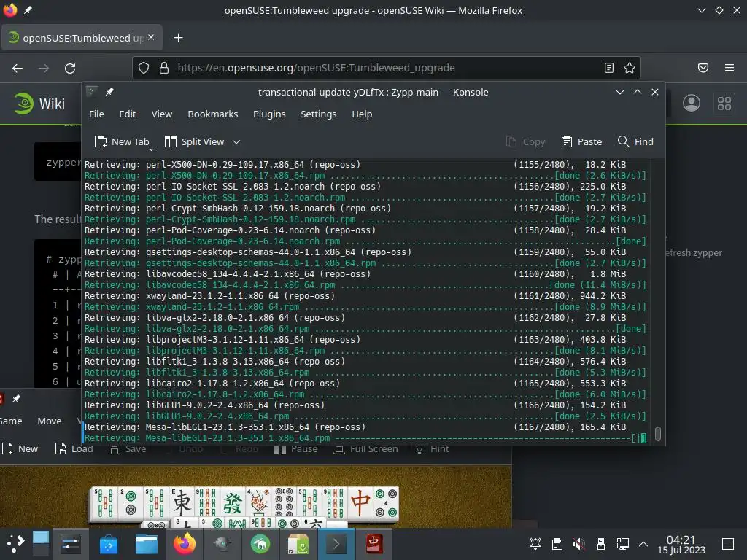This screenshot has height=560, width=747.
Task: Select the openSUSE:Tumbleweed upgrade tab
Action: click(x=82, y=38)
